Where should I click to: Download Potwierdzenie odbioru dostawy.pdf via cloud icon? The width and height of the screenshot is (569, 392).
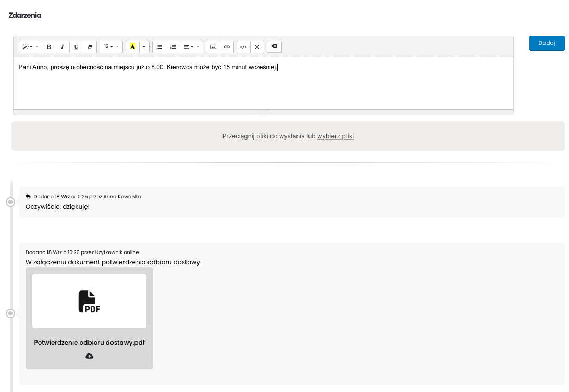(89, 356)
